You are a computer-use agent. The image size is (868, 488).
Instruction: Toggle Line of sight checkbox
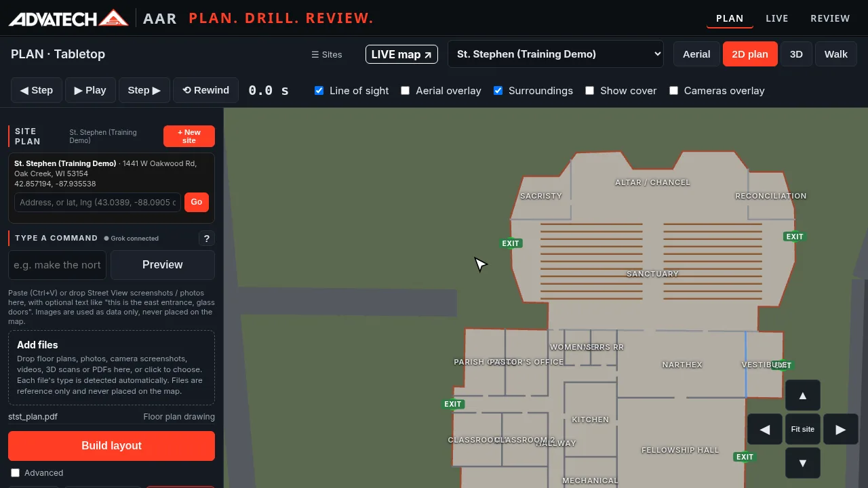[x=319, y=90]
